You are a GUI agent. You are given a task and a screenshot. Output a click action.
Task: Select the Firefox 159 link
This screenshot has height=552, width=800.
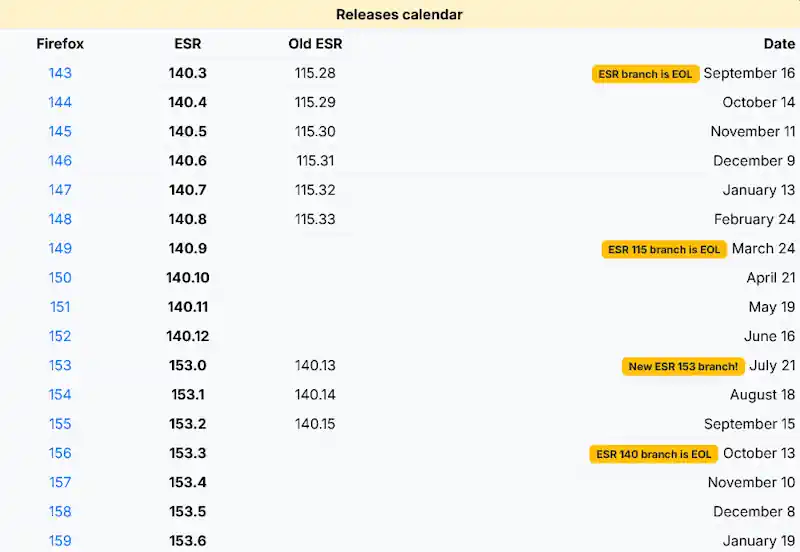coord(60,541)
